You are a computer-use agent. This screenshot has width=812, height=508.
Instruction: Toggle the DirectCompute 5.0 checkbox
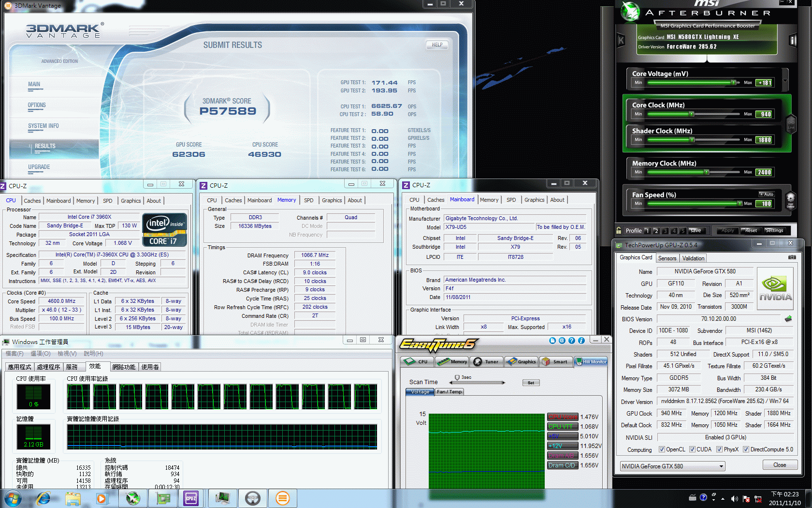tap(746, 449)
